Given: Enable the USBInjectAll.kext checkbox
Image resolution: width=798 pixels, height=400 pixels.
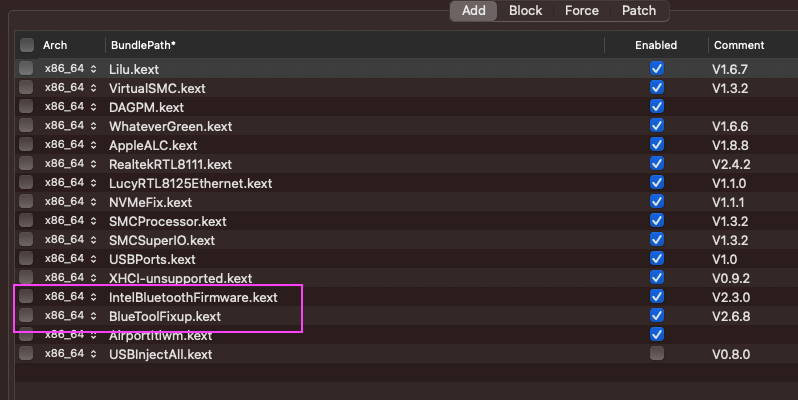Looking at the screenshot, I should click(x=656, y=354).
